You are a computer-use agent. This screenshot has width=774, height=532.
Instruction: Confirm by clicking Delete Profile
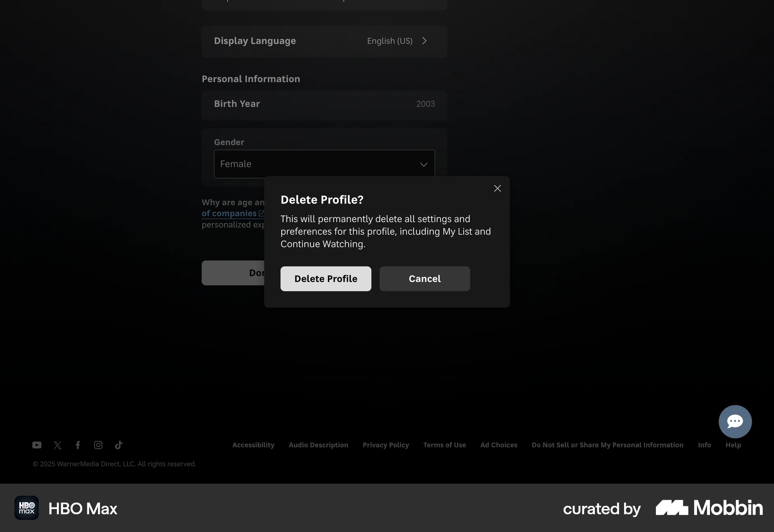(x=326, y=278)
